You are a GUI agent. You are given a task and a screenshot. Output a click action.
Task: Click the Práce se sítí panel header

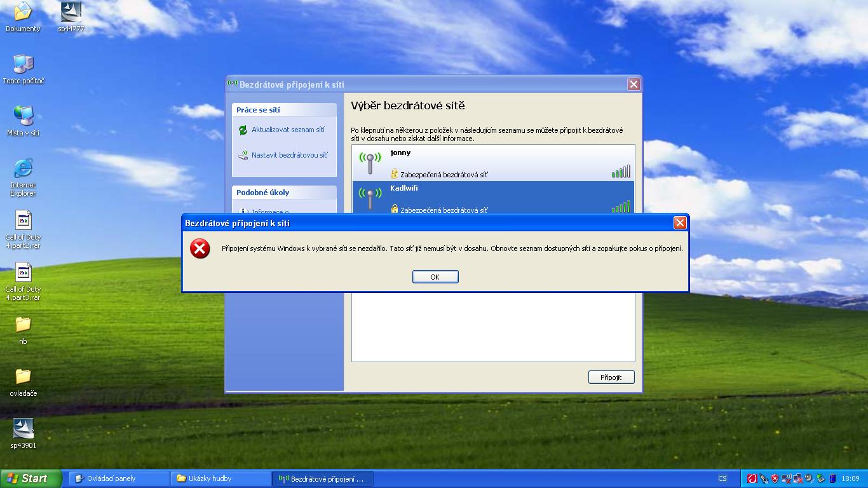(x=284, y=110)
